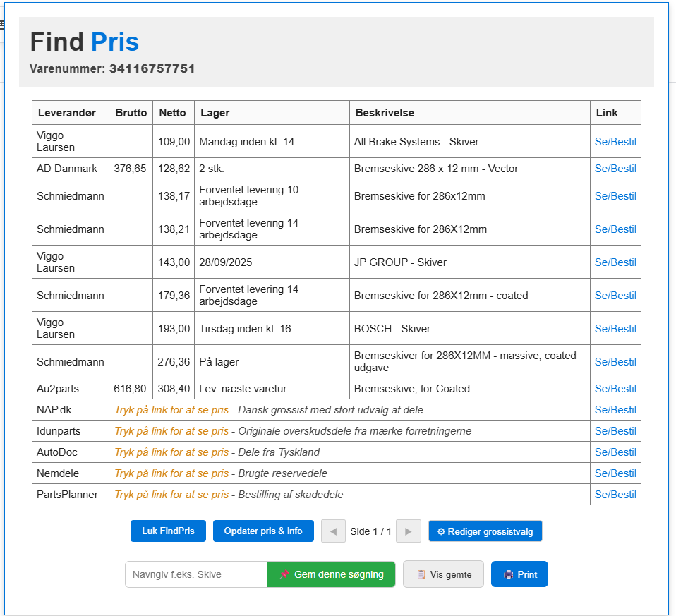Click the Netto column header
The width and height of the screenshot is (676, 616).
pyautogui.click(x=173, y=113)
